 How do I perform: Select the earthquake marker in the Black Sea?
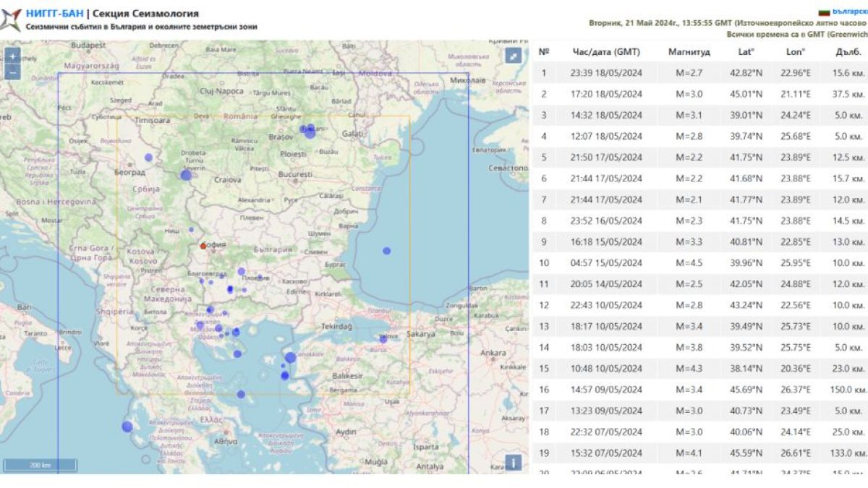387,251
